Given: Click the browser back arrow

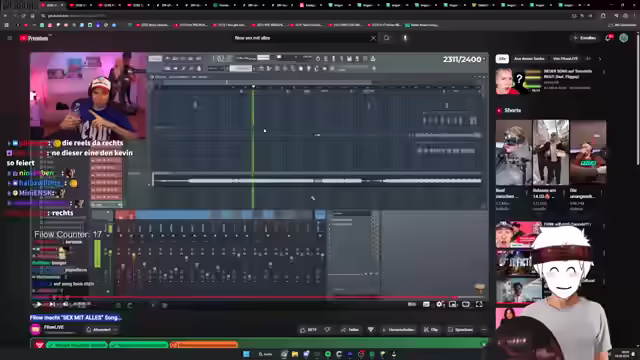Looking at the screenshot, I should (5, 16).
